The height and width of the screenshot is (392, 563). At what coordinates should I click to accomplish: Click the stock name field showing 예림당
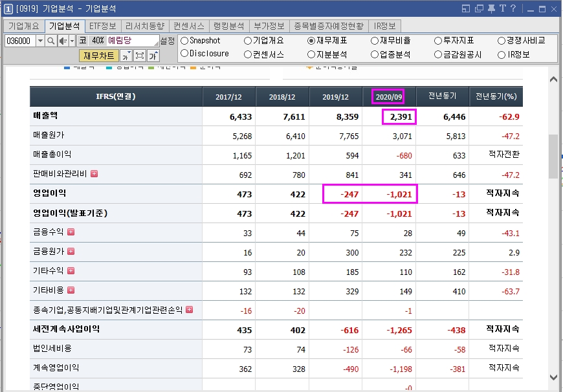click(x=133, y=41)
